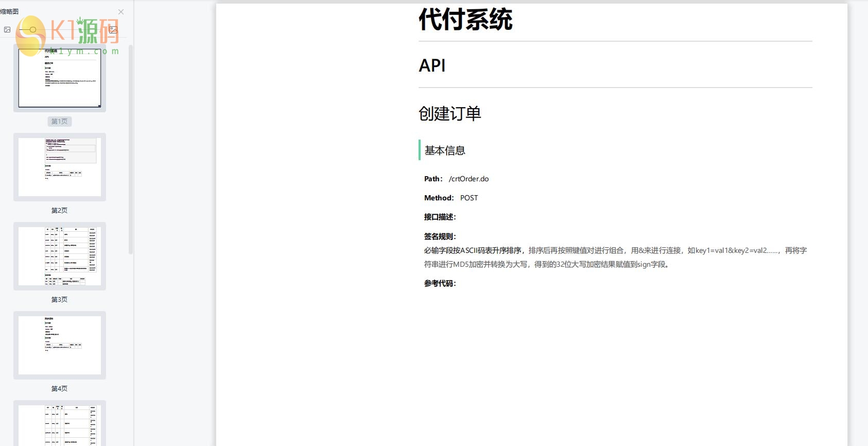Jump to the page 3 thumbnail preview
The width and height of the screenshot is (868, 446).
[x=60, y=256]
